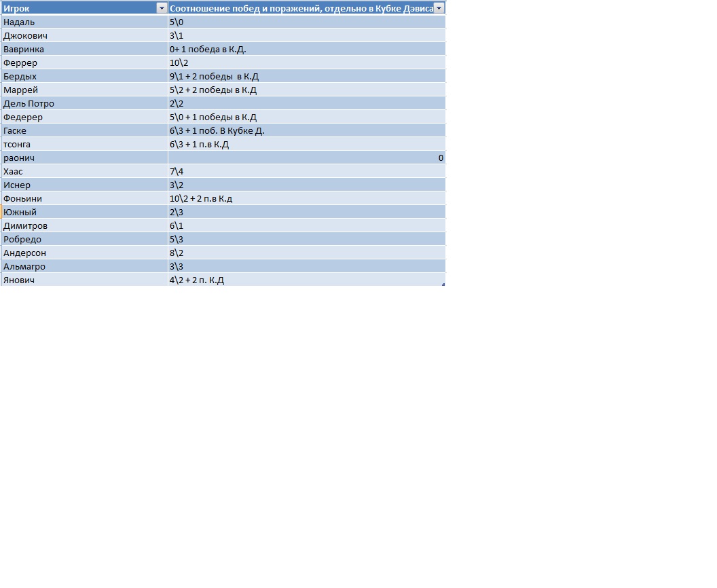Click Надаль's score cell 5\0

(306, 22)
